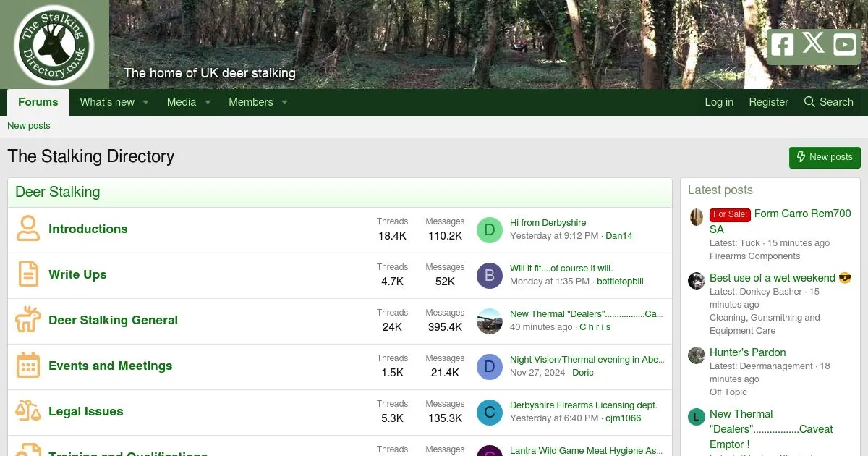868x456 pixels.
Task: Open thread 'Hi from Derbyshire'
Action: pyautogui.click(x=548, y=223)
